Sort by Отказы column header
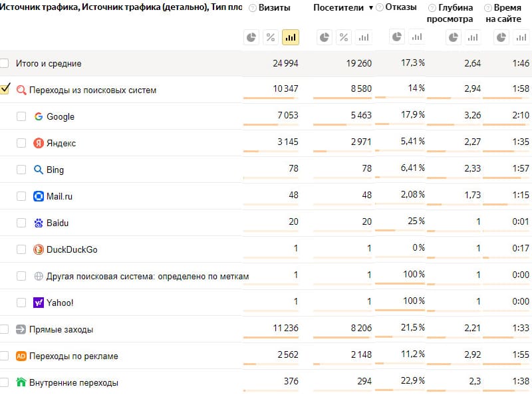This screenshot has width=532, height=399. [x=401, y=7]
